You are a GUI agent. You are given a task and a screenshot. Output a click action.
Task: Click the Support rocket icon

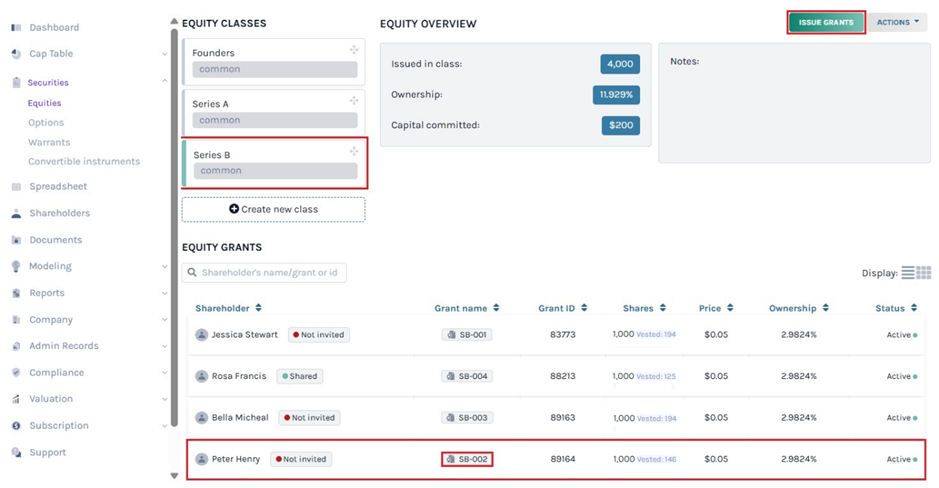pyautogui.click(x=16, y=453)
